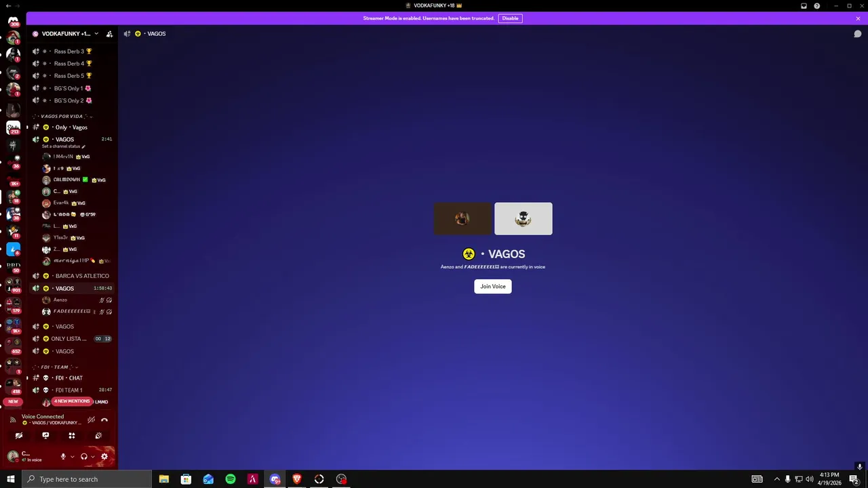Open the FDI • CHAT text channel
The image size is (868, 488).
71,378
